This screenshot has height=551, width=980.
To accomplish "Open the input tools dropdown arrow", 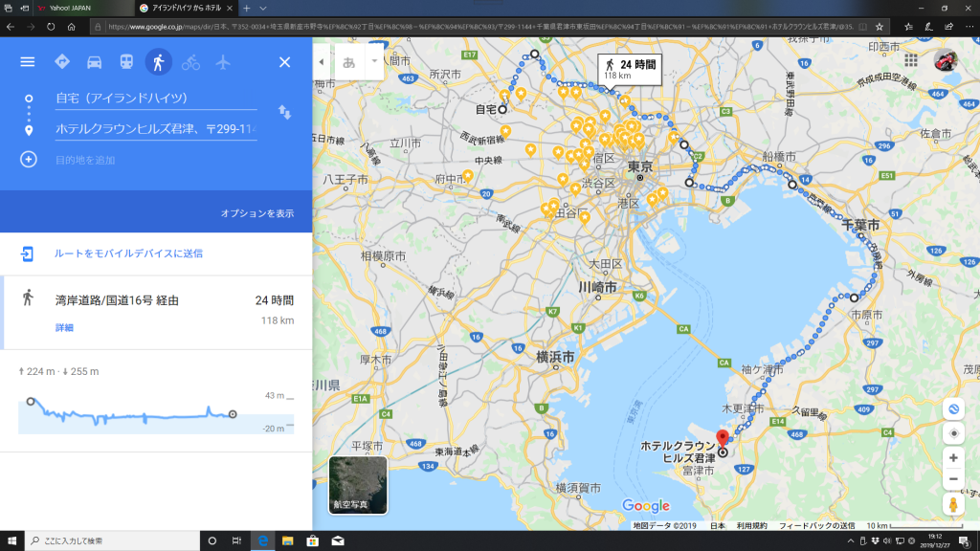I will tap(374, 61).
